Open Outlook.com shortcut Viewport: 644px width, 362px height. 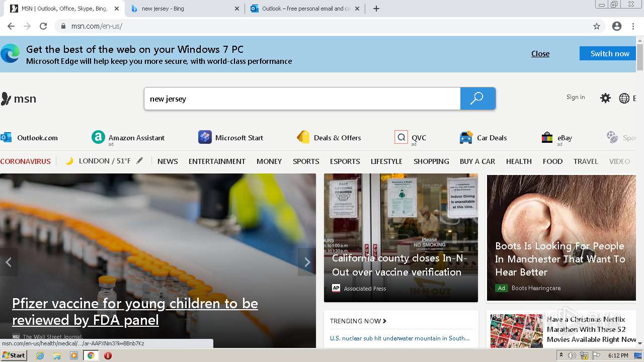[29, 137]
